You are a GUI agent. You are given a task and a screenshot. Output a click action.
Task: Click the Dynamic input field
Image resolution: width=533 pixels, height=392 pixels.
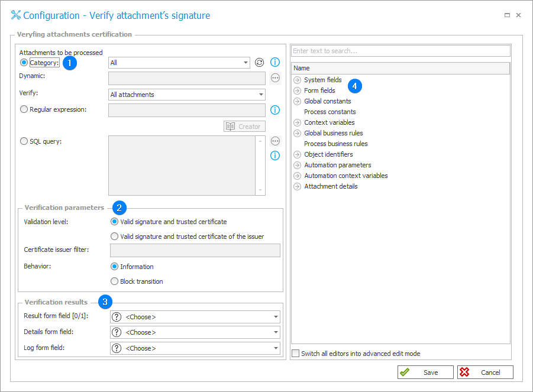point(186,78)
